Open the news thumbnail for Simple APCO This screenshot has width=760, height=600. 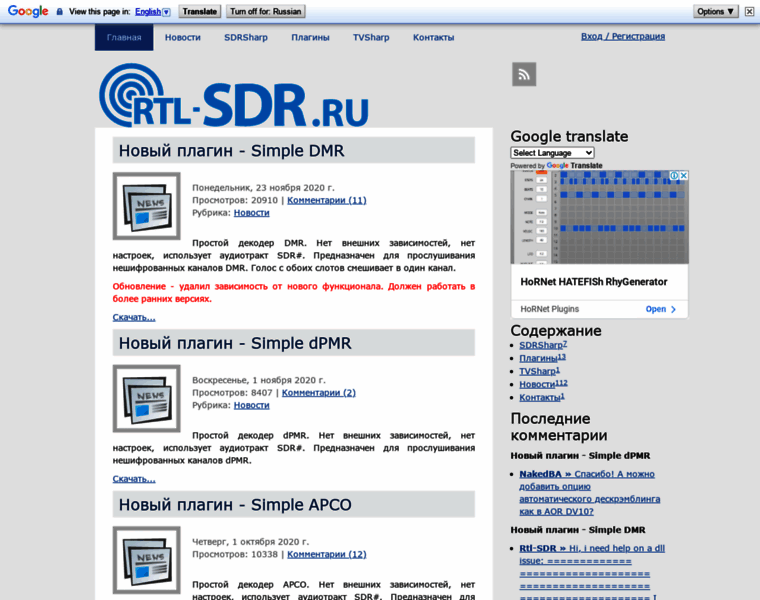click(x=146, y=560)
